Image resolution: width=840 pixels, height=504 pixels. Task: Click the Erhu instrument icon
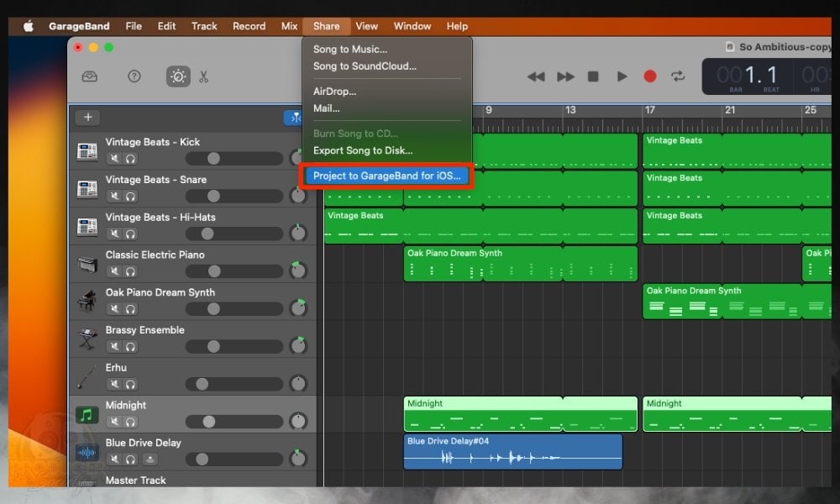(88, 375)
